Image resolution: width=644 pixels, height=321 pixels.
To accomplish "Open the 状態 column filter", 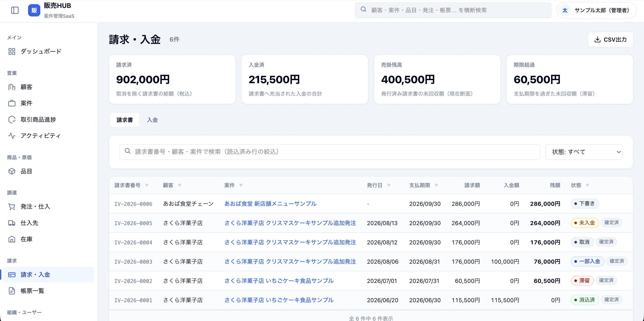I will point(587,185).
